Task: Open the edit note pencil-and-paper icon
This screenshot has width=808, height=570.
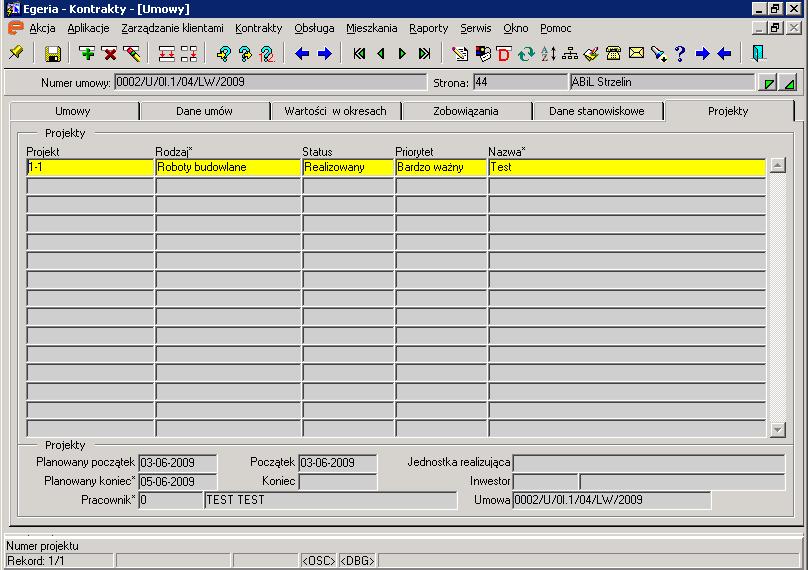Action: [x=460, y=53]
